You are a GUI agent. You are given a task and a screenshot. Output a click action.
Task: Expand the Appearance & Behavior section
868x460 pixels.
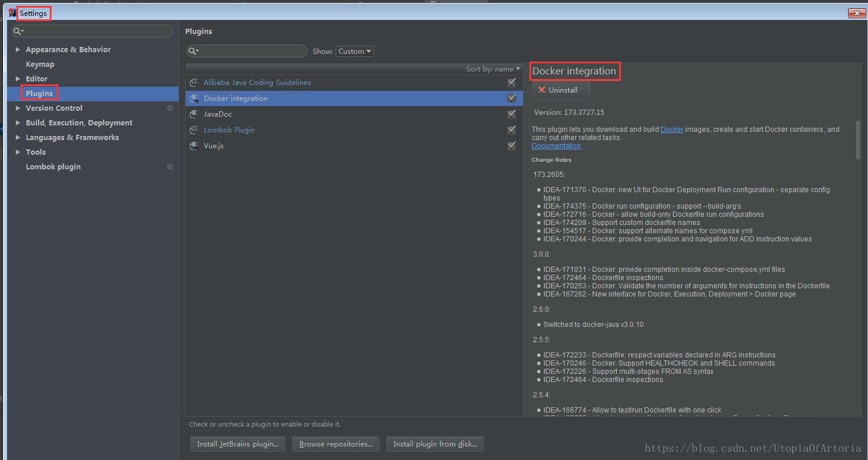(x=18, y=50)
